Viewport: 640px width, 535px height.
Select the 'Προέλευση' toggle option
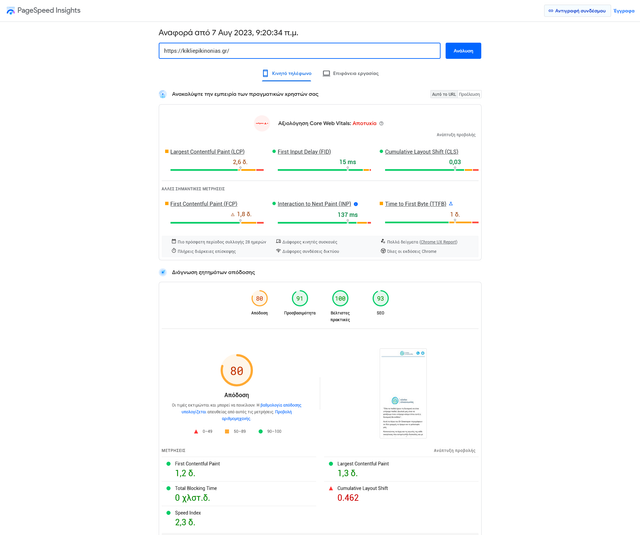point(469,94)
